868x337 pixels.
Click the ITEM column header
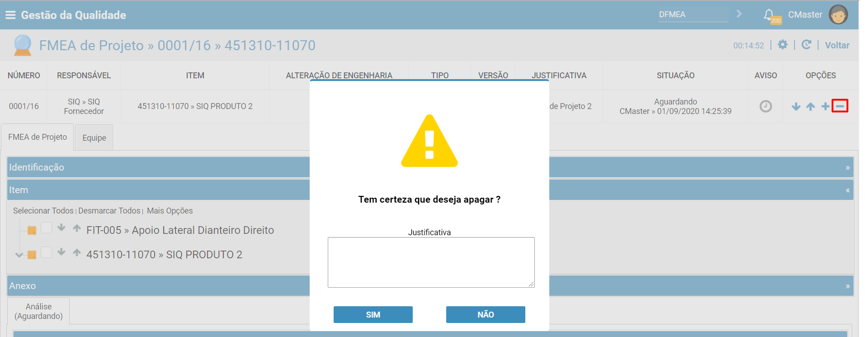[x=195, y=76]
